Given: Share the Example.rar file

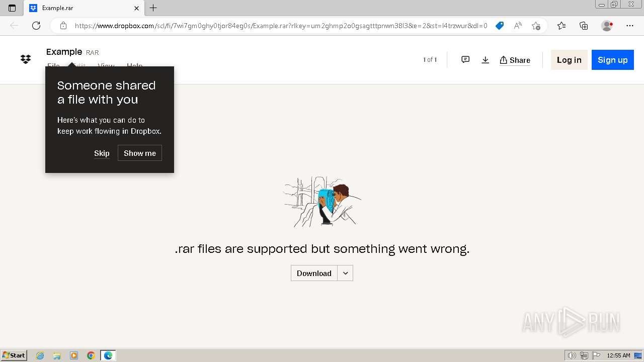Looking at the screenshot, I should click(x=515, y=60).
